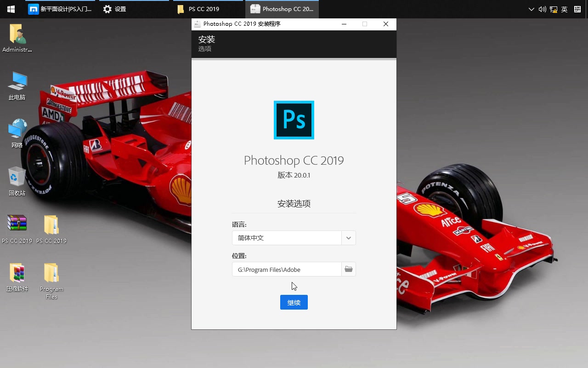
Task: Click the 位置: label
Action: [239, 256]
